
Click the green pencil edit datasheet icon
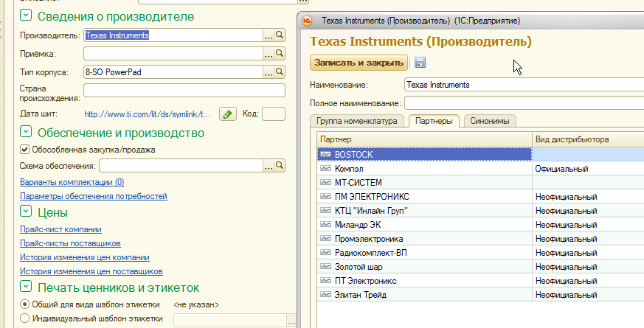click(x=228, y=114)
